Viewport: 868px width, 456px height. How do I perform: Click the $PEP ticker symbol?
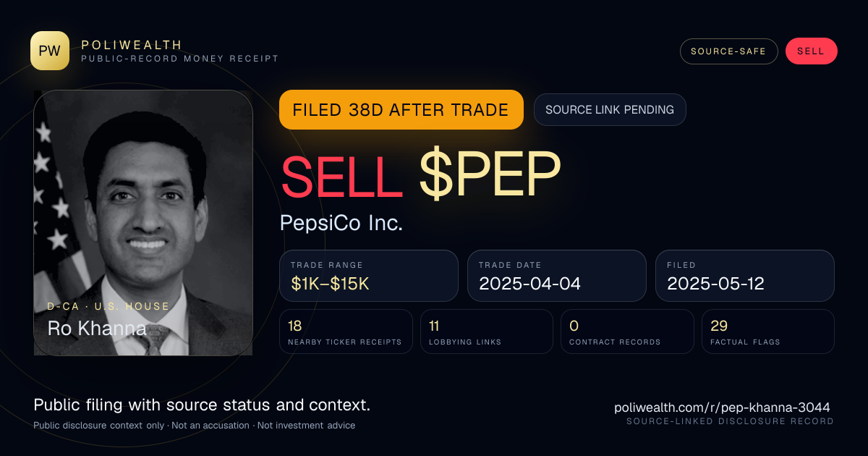pyautogui.click(x=490, y=174)
